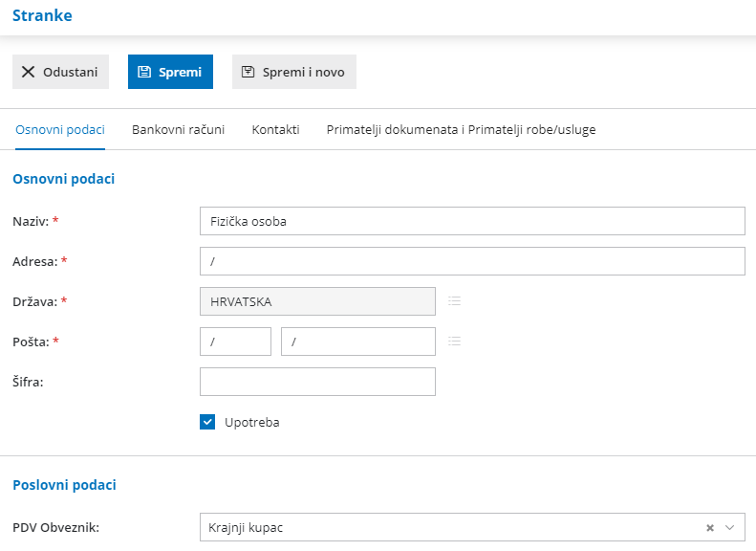The height and width of the screenshot is (551, 756).
Task: Switch to the Bankovni računi tab
Action: click(x=179, y=129)
